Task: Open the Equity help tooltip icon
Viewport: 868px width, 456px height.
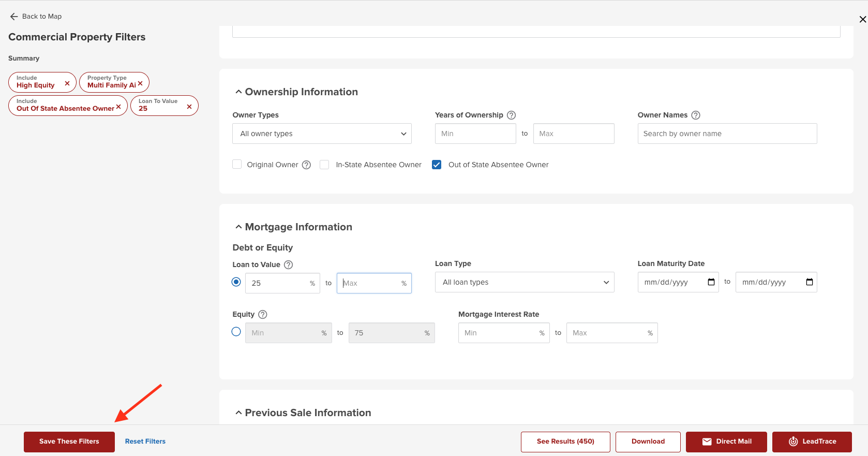Action: click(x=262, y=314)
